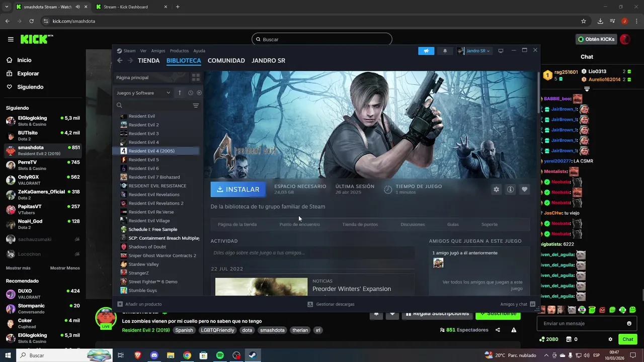Image resolution: width=644 pixels, height=362 pixels.
Task: Open the Kick shop icon in chat
Action: (569, 339)
